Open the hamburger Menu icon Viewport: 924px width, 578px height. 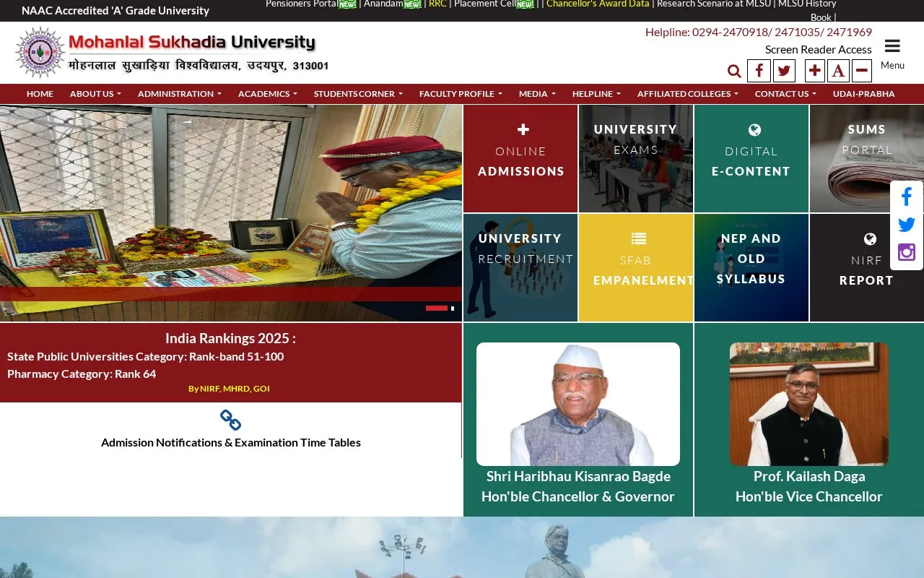[892, 46]
